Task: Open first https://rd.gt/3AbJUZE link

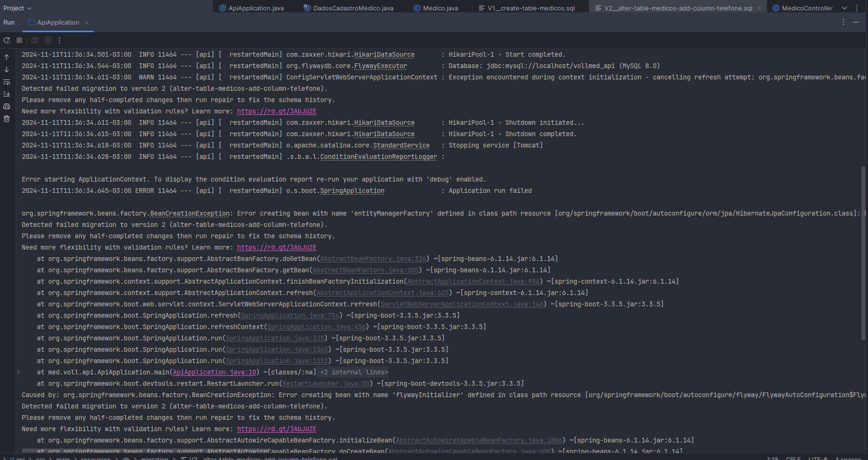Action: click(x=277, y=111)
